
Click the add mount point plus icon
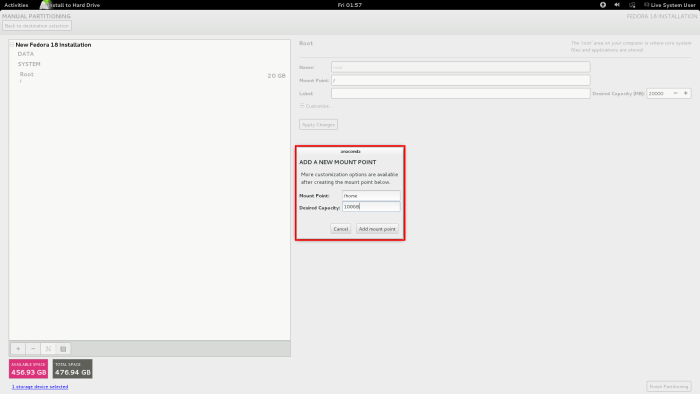18,348
